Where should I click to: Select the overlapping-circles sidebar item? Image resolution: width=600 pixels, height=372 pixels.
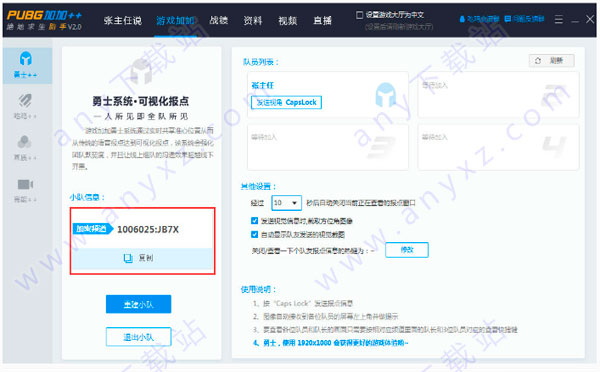tap(26, 148)
